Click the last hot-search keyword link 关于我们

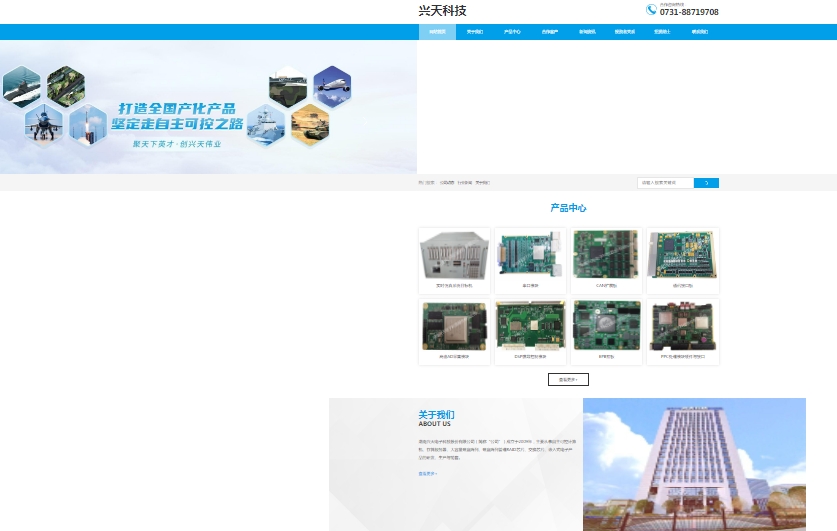[483, 183]
